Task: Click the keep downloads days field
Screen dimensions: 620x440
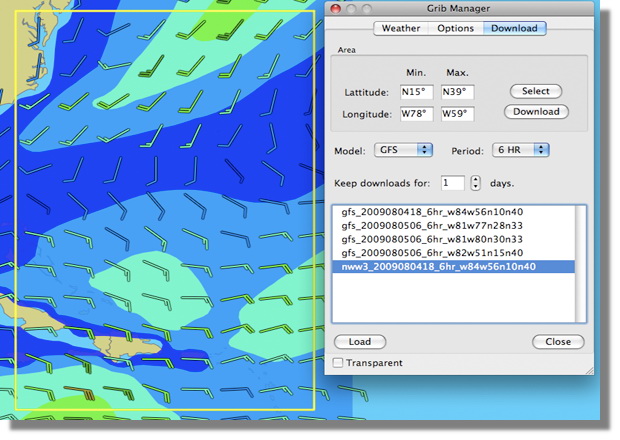Action: coord(452,183)
